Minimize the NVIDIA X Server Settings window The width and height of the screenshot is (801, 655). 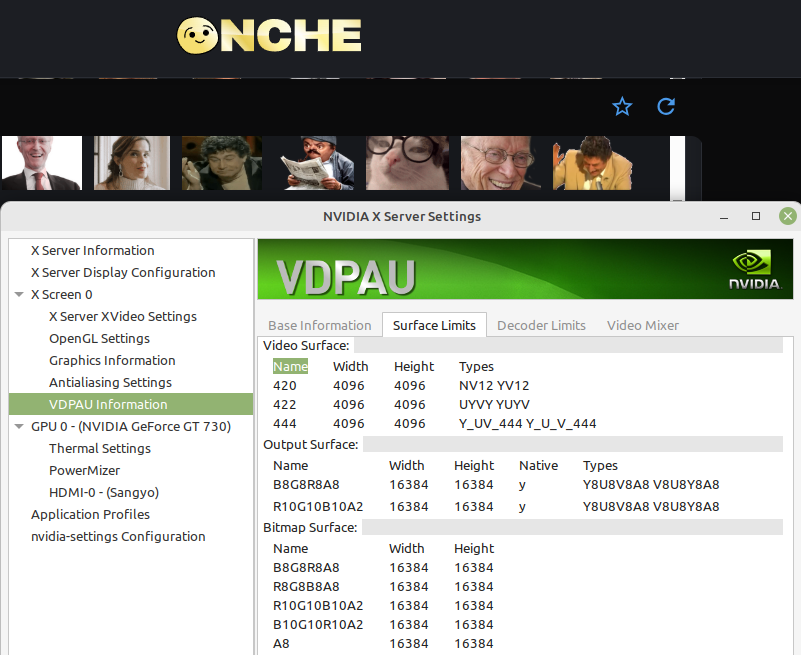click(724, 217)
